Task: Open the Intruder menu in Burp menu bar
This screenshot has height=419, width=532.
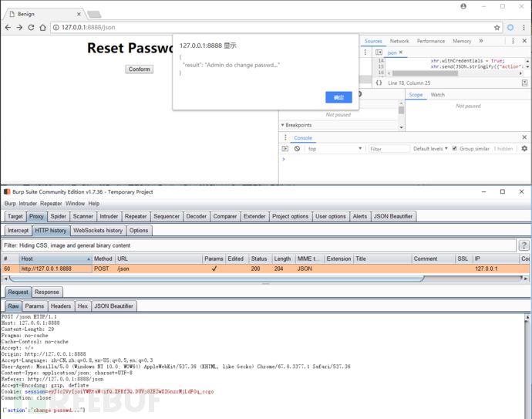Action: tap(29, 204)
